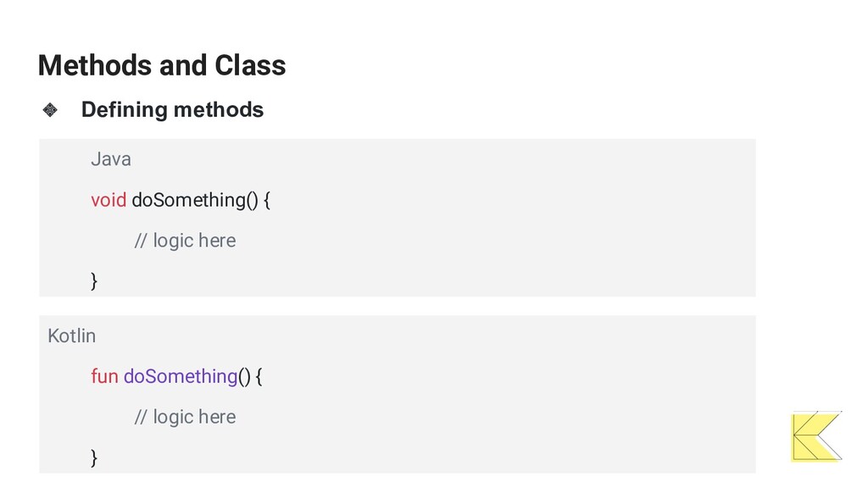Click the closing brace of Java block
Image resolution: width=868 pixels, height=488 pixels.
[94, 281]
